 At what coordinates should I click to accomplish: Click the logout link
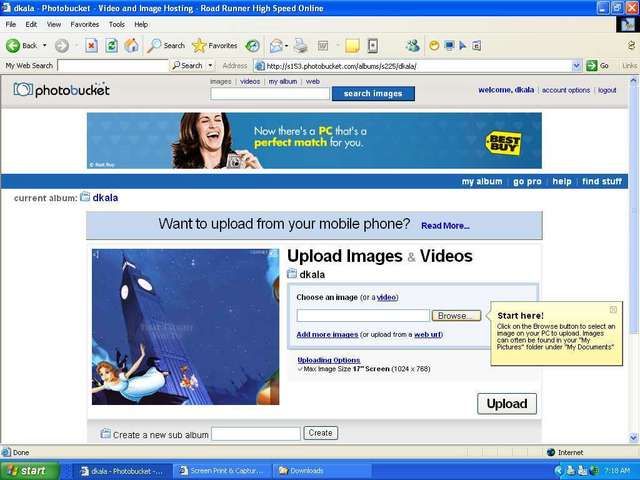coord(607,90)
